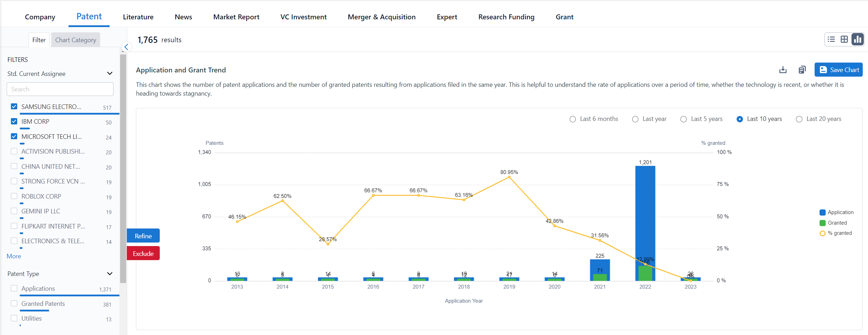
Task: Click the Refine button
Action: click(x=143, y=236)
